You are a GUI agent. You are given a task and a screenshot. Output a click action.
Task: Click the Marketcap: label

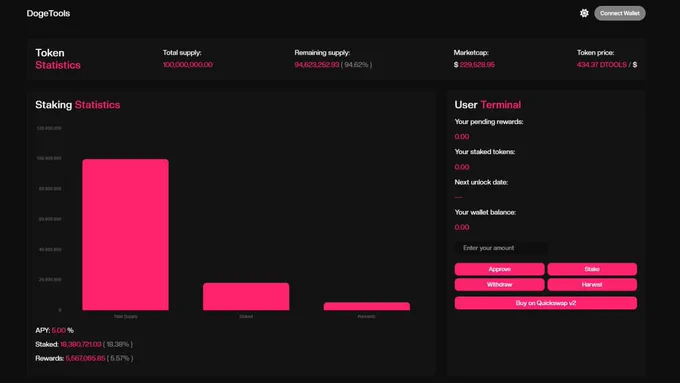click(x=471, y=52)
